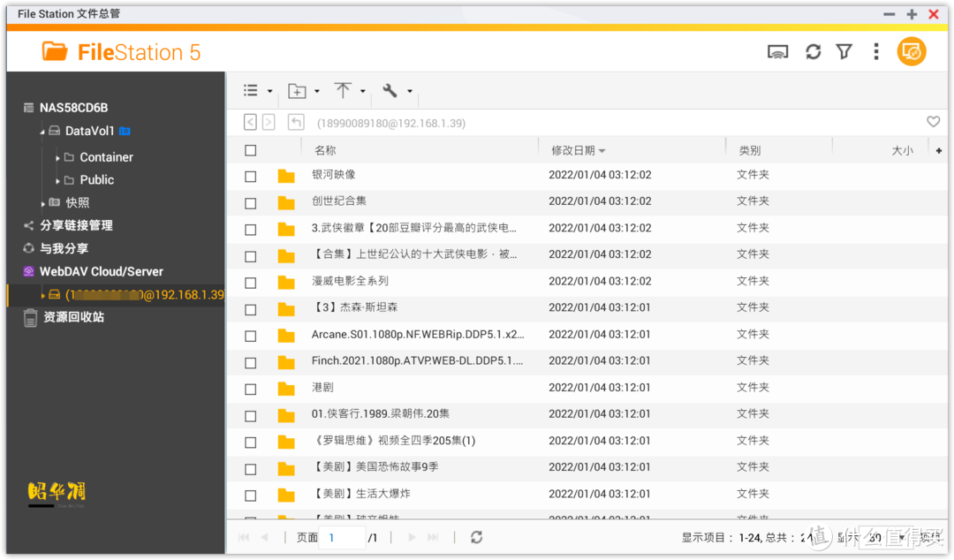Screen dimensions: 954x560
Task: Select the Public folder in the tree
Action: 97,179
